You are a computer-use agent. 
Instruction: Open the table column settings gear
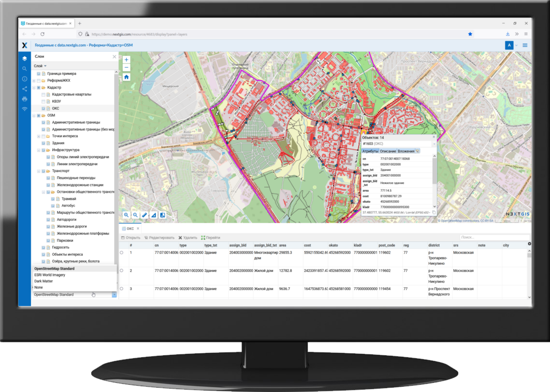tap(529, 244)
